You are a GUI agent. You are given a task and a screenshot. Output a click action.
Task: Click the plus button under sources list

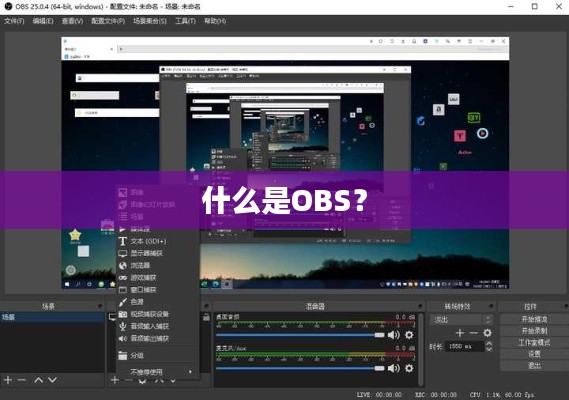click(x=115, y=380)
